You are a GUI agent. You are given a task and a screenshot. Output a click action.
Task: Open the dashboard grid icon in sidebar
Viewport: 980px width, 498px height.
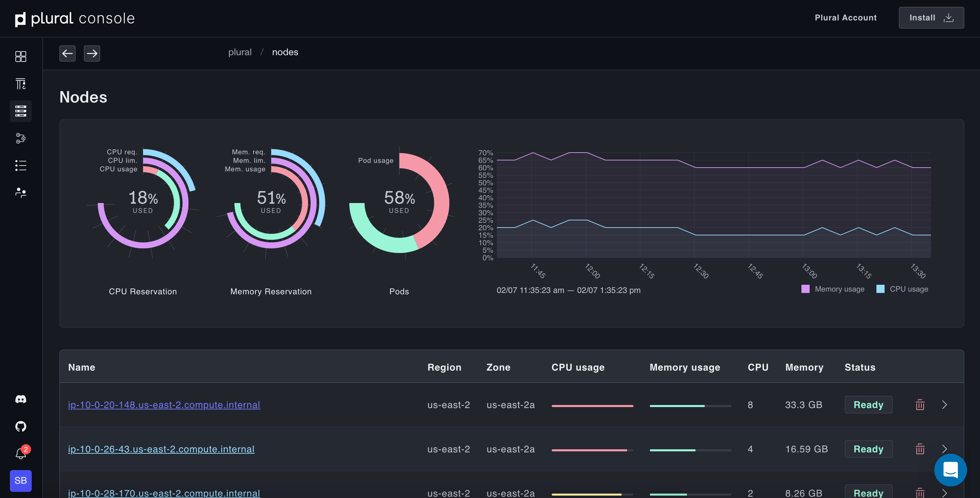pyautogui.click(x=20, y=56)
